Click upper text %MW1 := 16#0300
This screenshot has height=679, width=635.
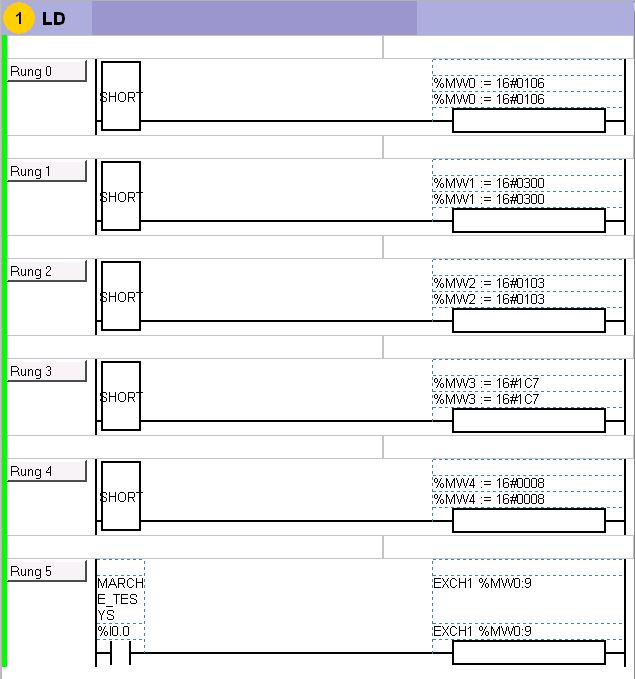[489, 183]
